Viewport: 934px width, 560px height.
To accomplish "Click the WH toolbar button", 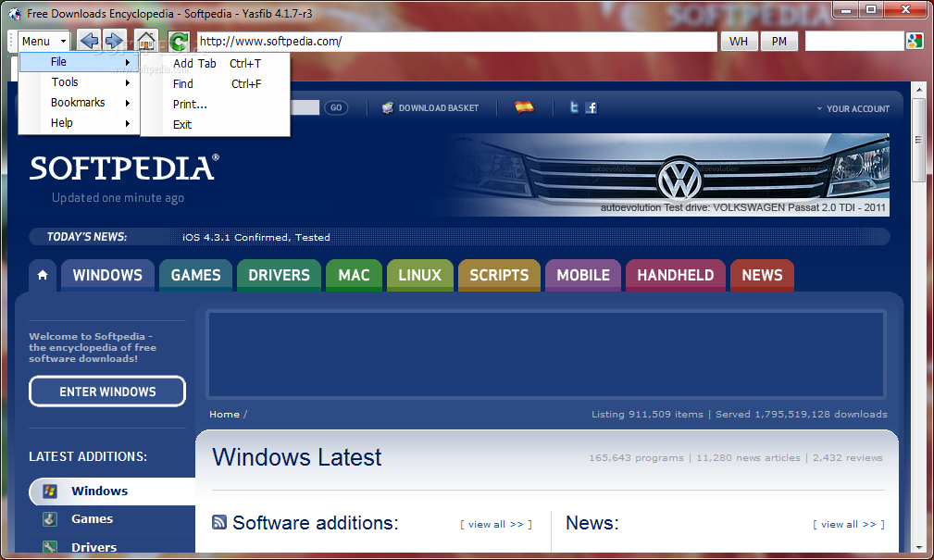I will pos(739,41).
